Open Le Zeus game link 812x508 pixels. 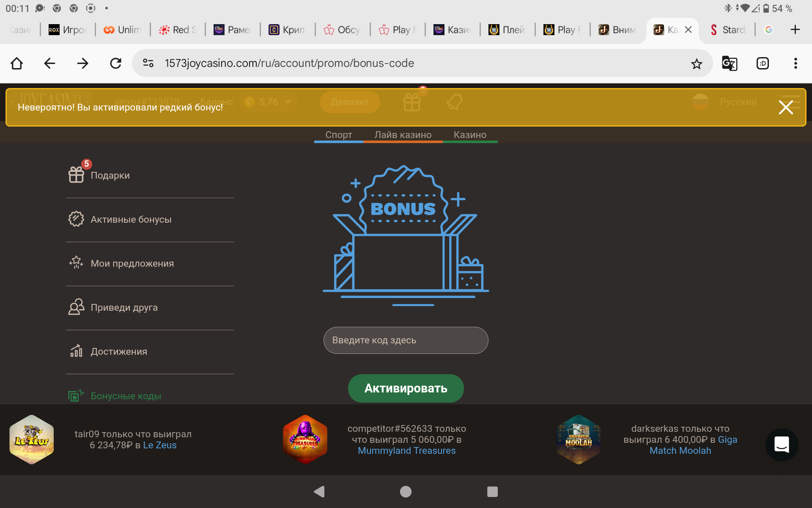[x=159, y=445]
